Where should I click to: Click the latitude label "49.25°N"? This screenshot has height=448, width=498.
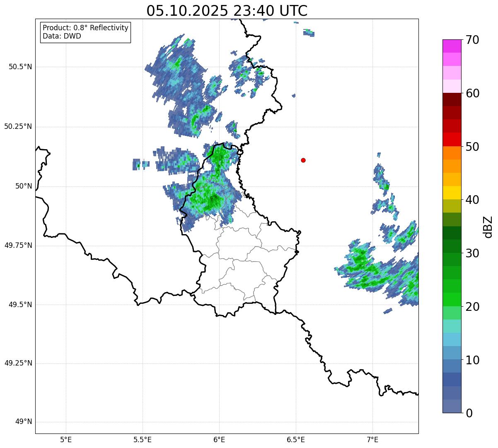[18, 363]
